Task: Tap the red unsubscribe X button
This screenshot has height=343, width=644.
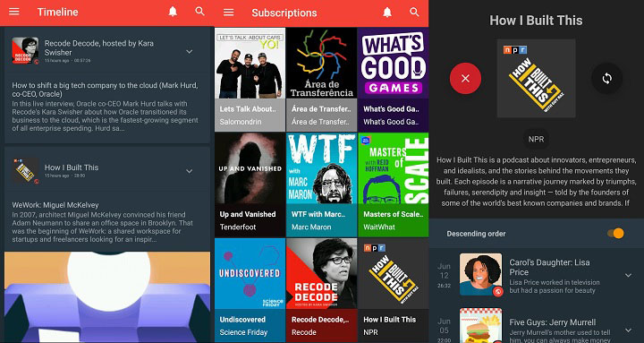Action: [x=465, y=78]
